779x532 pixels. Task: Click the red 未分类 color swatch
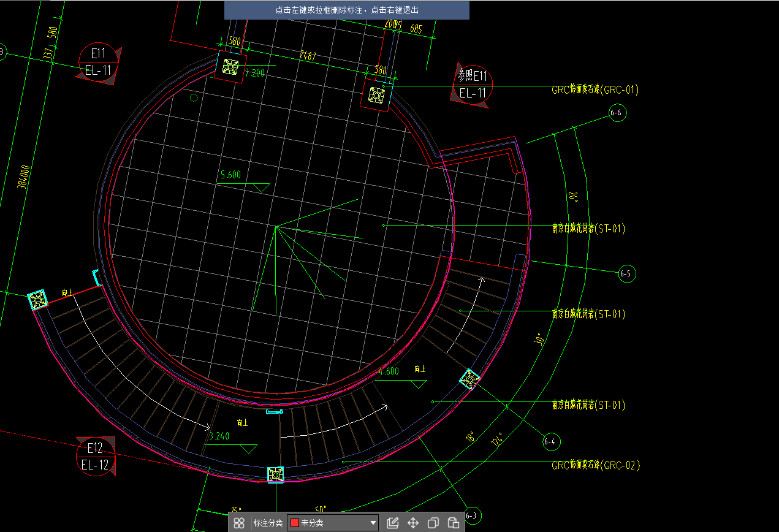tap(294, 523)
